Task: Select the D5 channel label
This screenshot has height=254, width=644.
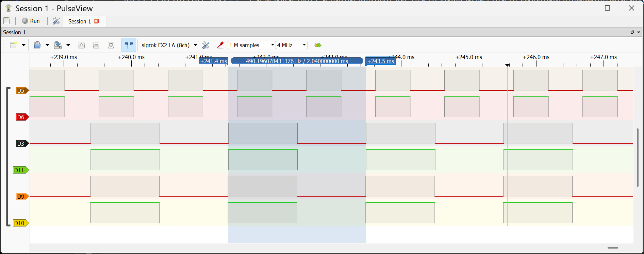Action: [x=21, y=91]
